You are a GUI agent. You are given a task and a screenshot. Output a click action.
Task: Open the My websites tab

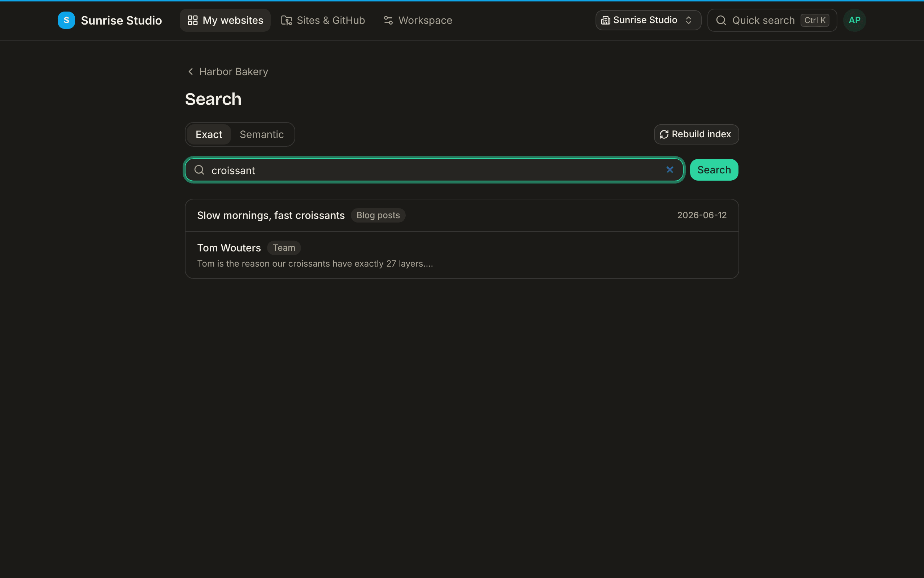pos(225,20)
